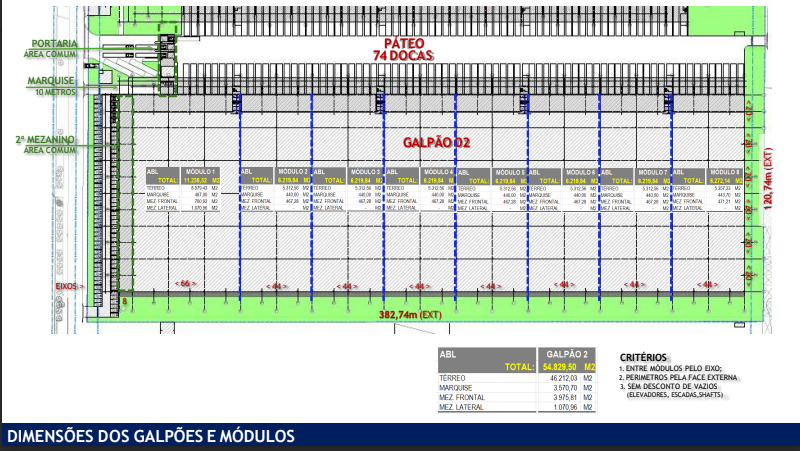800x451 pixels.
Task: Click the MÓDULO 2 table header
Action: tap(285, 172)
